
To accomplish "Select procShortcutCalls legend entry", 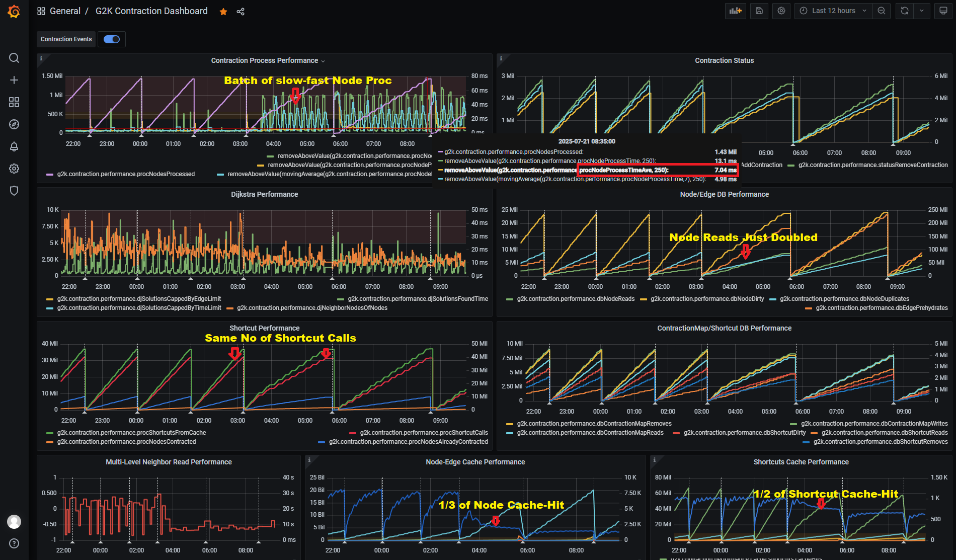I will pyautogui.click(x=424, y=433).
